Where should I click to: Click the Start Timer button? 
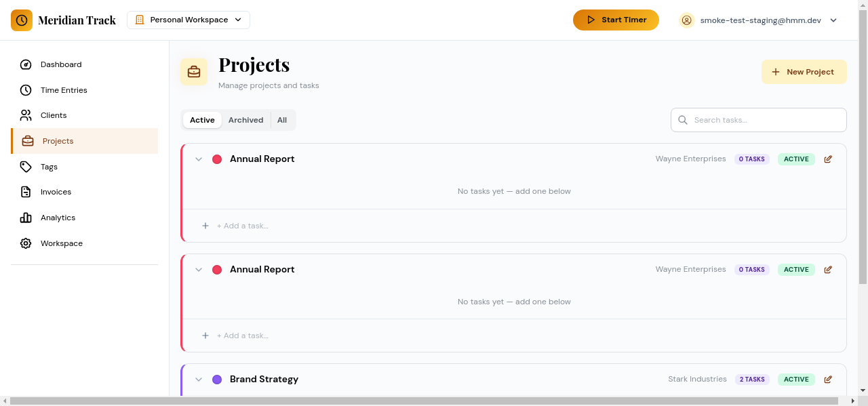tap(616, 20)
